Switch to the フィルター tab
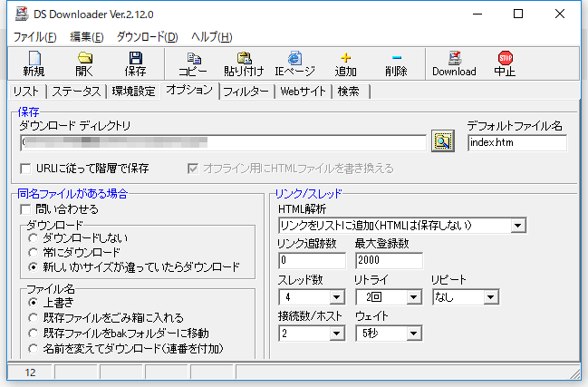The width and height of the screenshot is (588, 387). (x=246, y=92)
